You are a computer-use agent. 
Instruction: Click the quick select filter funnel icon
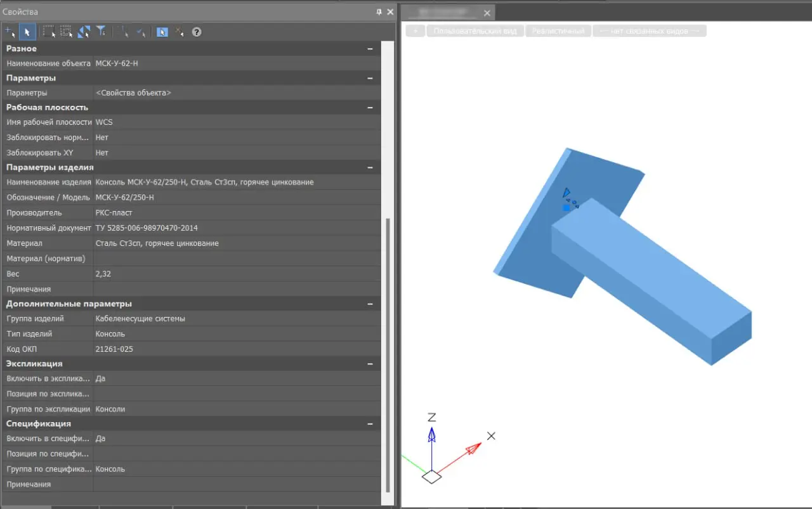[x=101, y=31]
